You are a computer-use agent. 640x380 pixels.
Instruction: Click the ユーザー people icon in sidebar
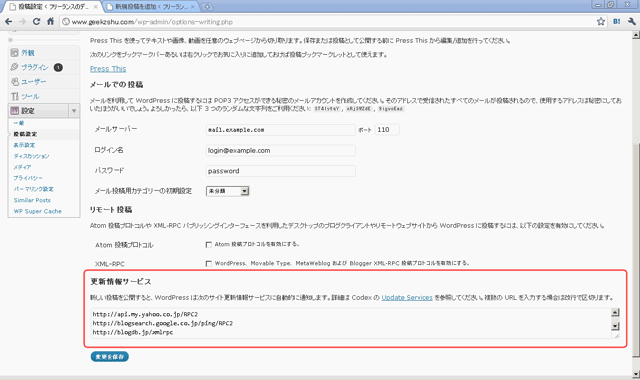pos(15,82)
